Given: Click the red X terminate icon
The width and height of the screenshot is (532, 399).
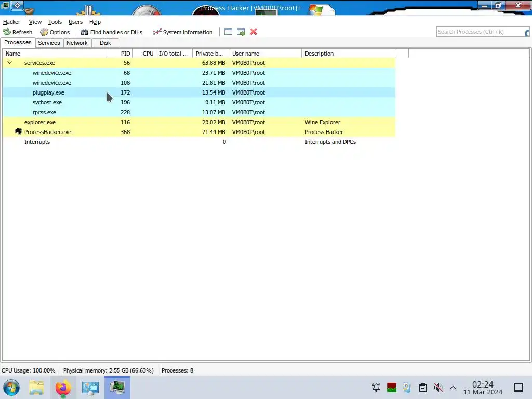Looking at the screenshot, I should tap(254, 32).
